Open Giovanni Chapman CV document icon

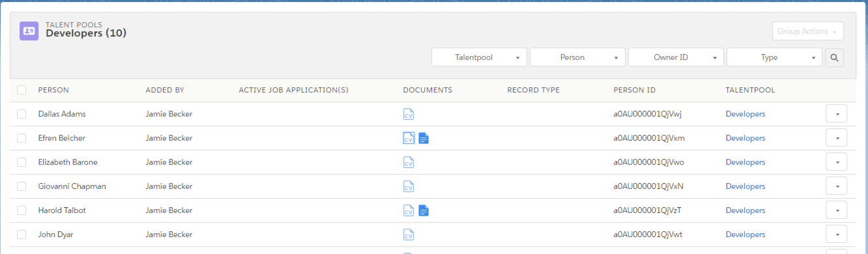pos(409,186)
